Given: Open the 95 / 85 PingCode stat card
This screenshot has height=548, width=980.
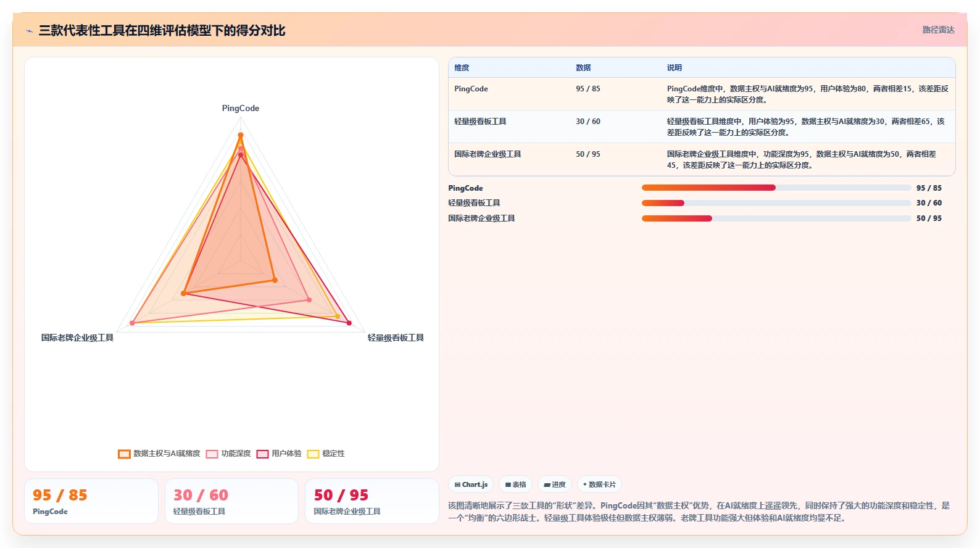Looking at the screenshot, I should [91, 501].
